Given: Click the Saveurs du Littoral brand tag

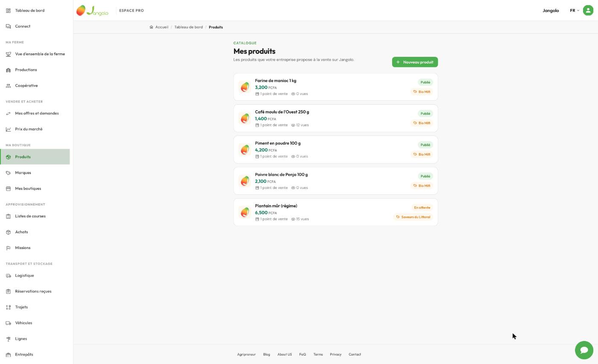Looking at the screenshot, I should click(413, 217).
